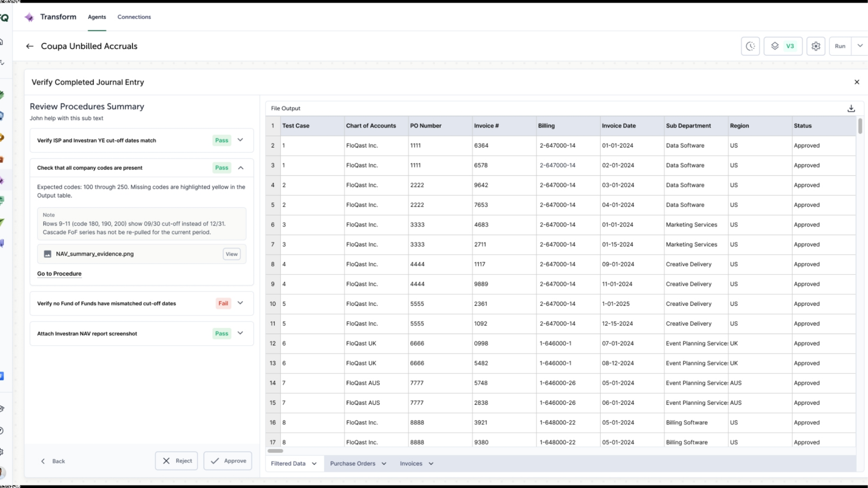This screenshot has height=488, width=868.
Task: Click the Note text about Rows 9-11
Action: (134, 228)
